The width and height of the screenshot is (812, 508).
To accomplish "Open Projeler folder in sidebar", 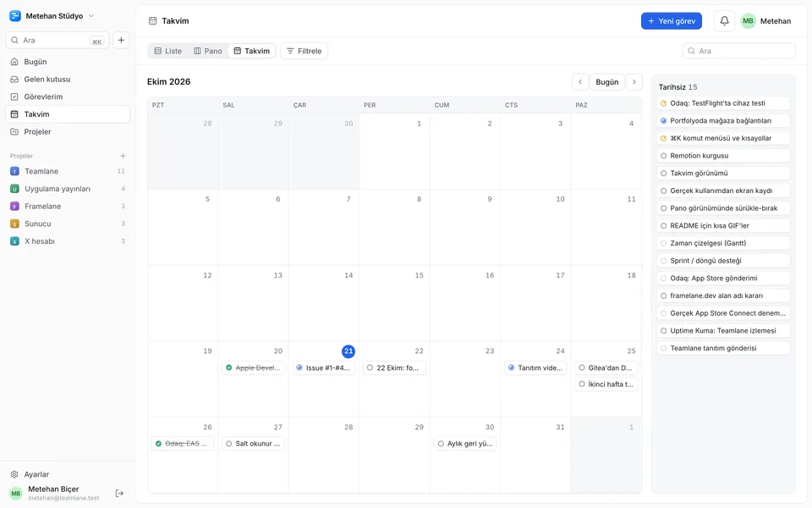I will click(68, 132).
